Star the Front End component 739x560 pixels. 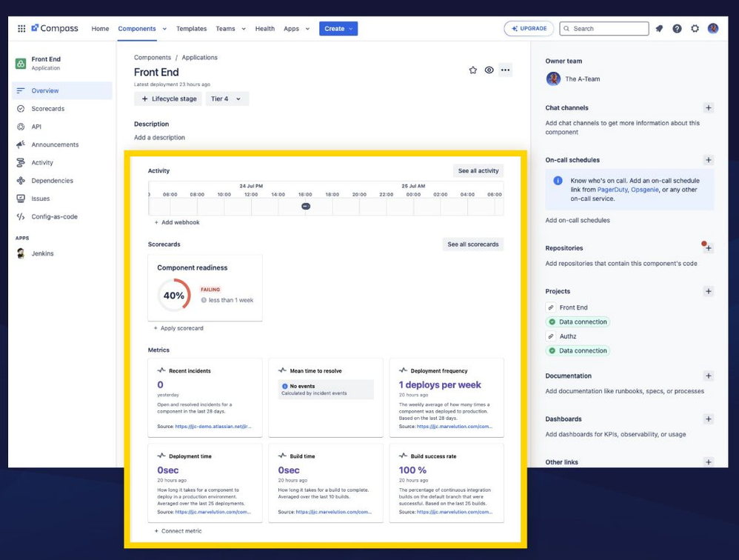tap(472, 70)
